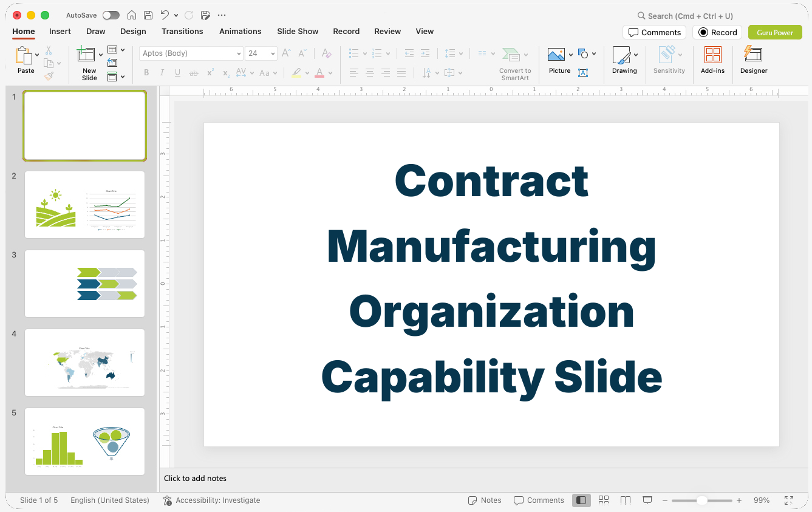Viewport: 812px width, 512px height.
Task: Expand the New Slide layout arrow
Action: point(101,55)
